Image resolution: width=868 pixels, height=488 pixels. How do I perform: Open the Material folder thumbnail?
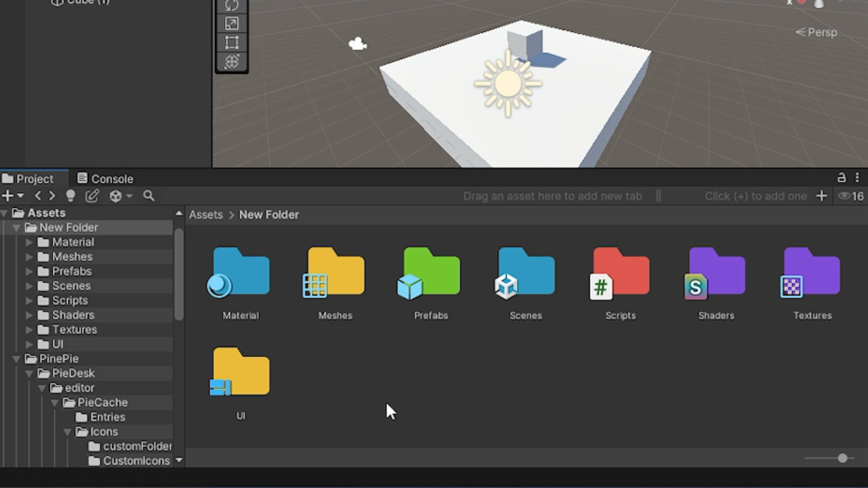pos(239,273)
